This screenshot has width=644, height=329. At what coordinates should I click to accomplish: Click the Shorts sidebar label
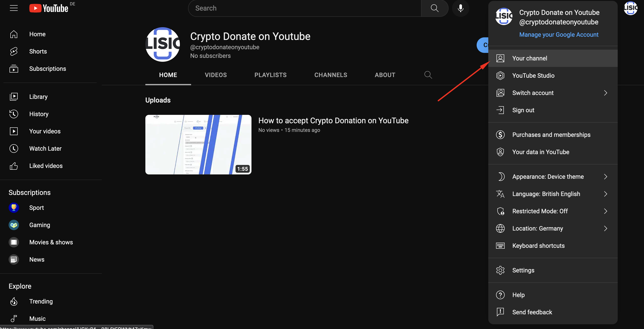tap(38, 51)
